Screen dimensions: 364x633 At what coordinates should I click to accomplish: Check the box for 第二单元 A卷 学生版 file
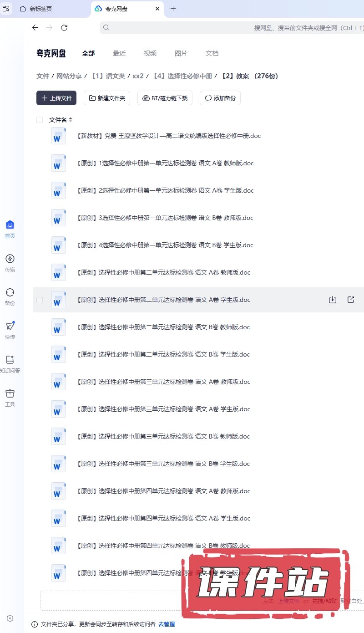(x=40, y=300)
